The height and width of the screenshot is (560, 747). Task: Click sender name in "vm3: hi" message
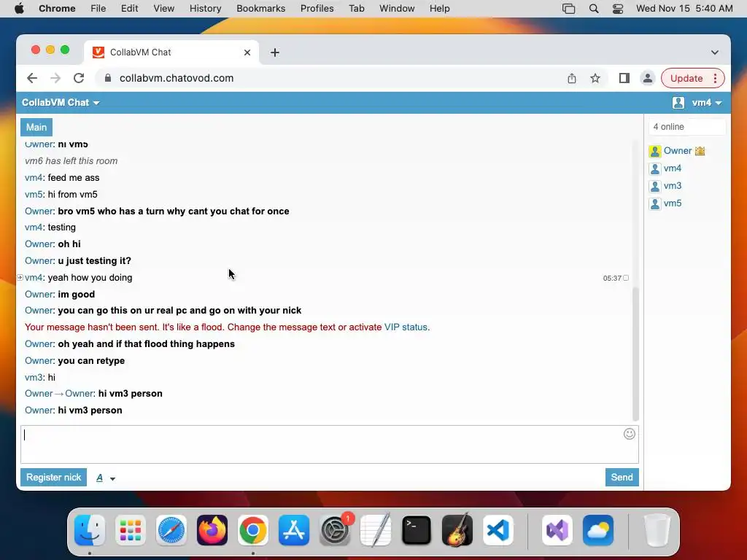coord(34,378)
